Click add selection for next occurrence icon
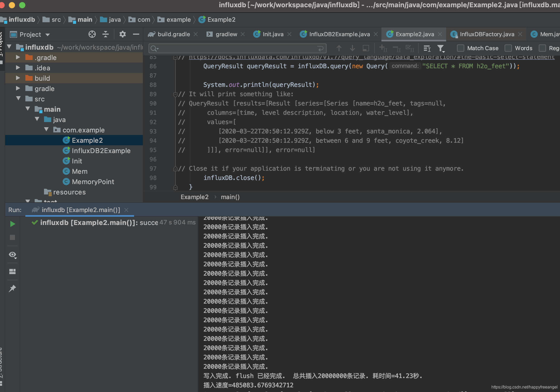Viewport: 560px width, 392px height. (383, 48)
